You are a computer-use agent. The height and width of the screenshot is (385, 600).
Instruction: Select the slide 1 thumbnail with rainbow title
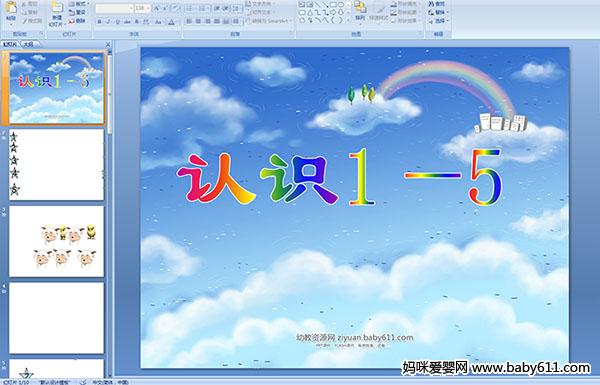[x=57, y=88]
